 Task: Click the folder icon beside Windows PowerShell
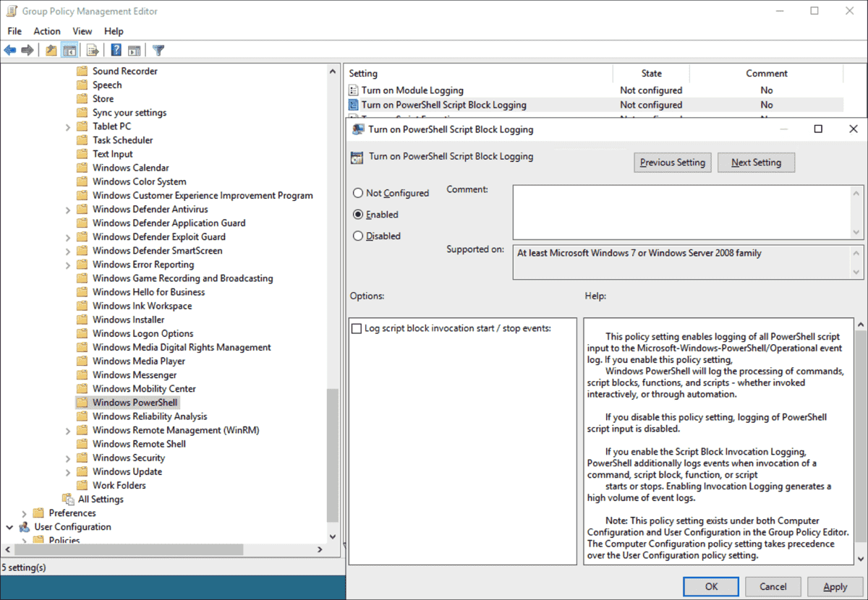tap(82, 402)
